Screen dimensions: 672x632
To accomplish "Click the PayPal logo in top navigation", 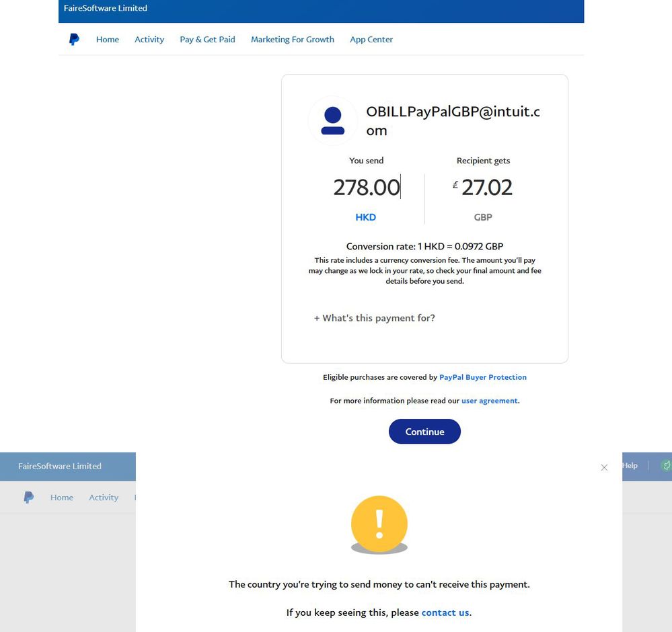I will 74,40.
